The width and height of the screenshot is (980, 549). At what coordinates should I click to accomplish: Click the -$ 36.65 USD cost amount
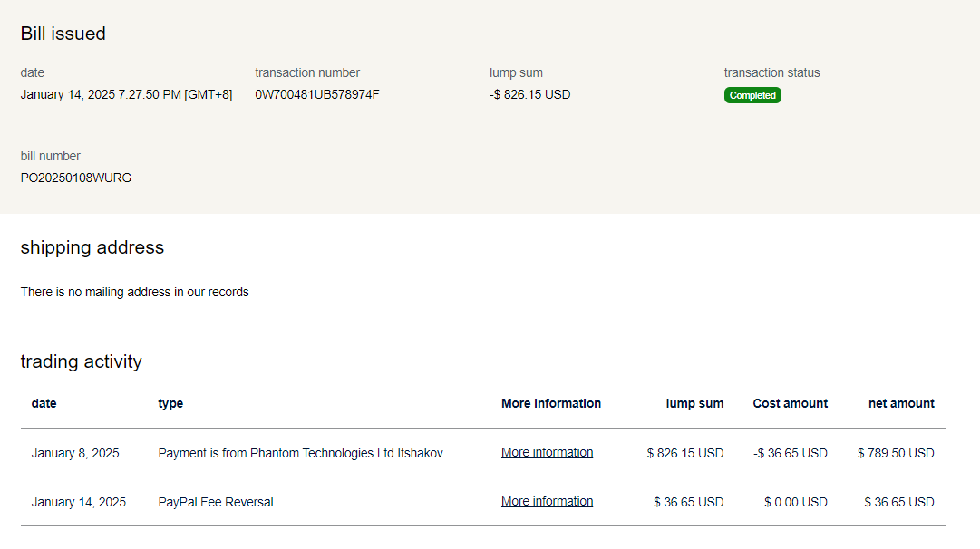(791, 453)
